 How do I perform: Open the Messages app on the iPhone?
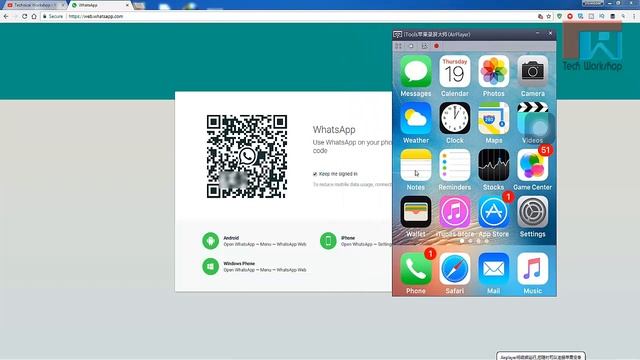click(416, 72)
